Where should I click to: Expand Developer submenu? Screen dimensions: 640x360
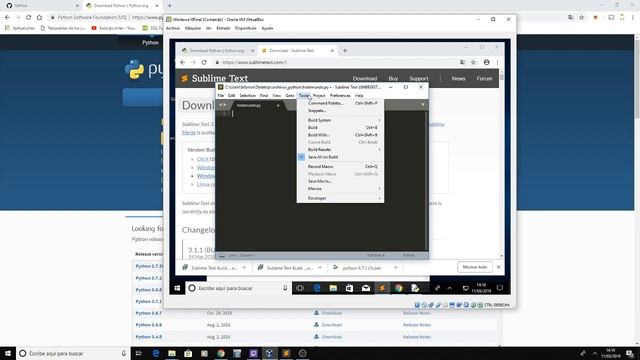(x=340, y=198)
